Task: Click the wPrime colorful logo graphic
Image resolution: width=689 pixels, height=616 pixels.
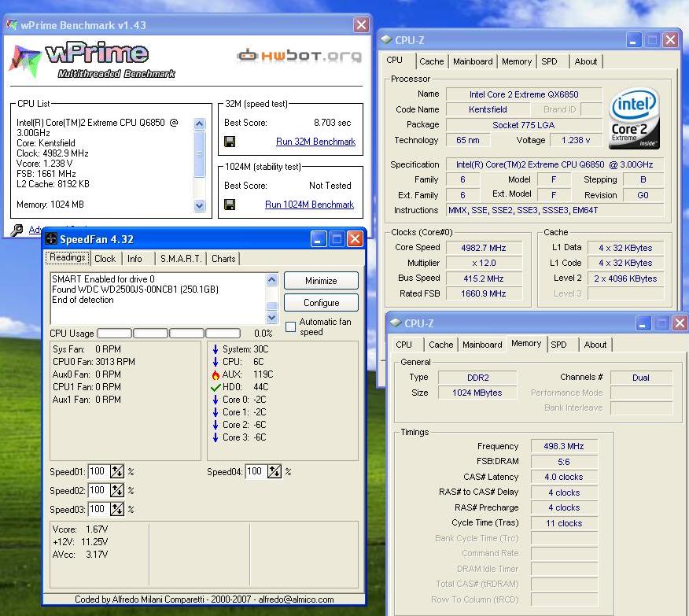Action: pos(25,61)
